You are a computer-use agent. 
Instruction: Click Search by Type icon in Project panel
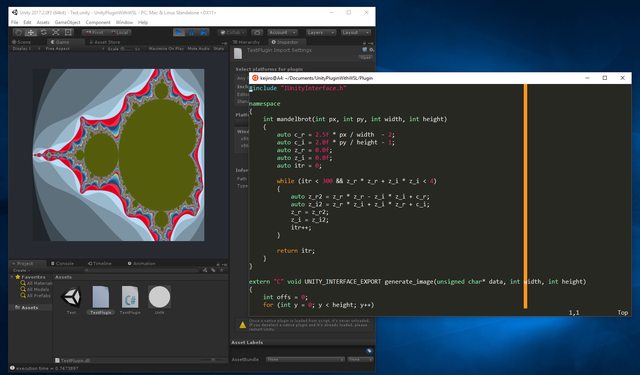pyautogui.click(x=205, y=270)
